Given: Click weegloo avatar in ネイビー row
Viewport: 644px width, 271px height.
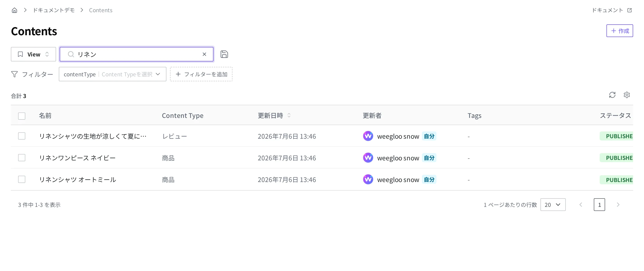Looking at the screenshot, I should pyautogui.click(x=368, y=158).
